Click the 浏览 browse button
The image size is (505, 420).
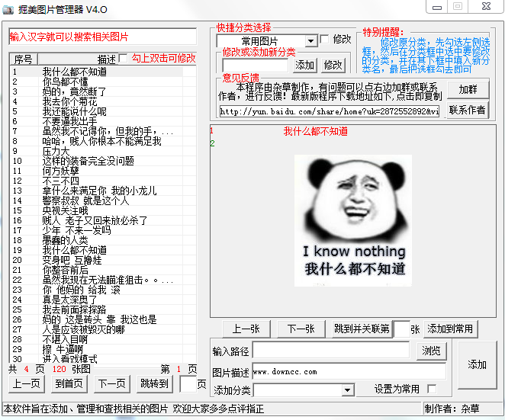(431, 351)
